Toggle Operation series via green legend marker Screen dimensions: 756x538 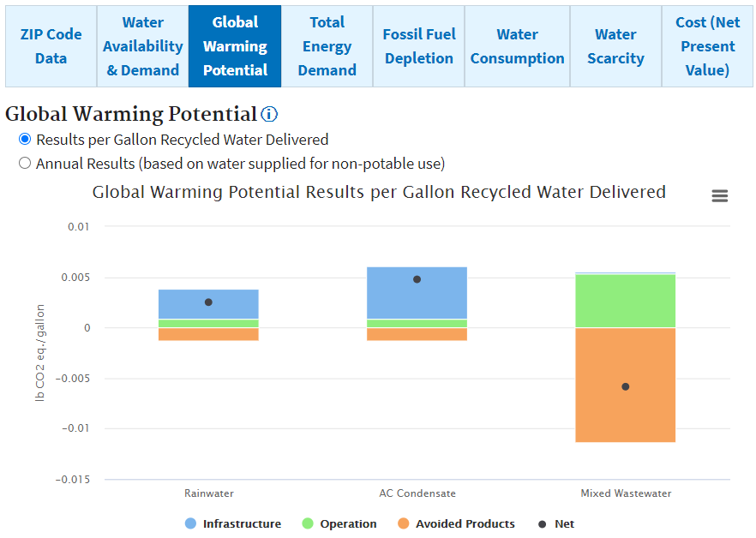pyautogui.click(x=308, y=523)
